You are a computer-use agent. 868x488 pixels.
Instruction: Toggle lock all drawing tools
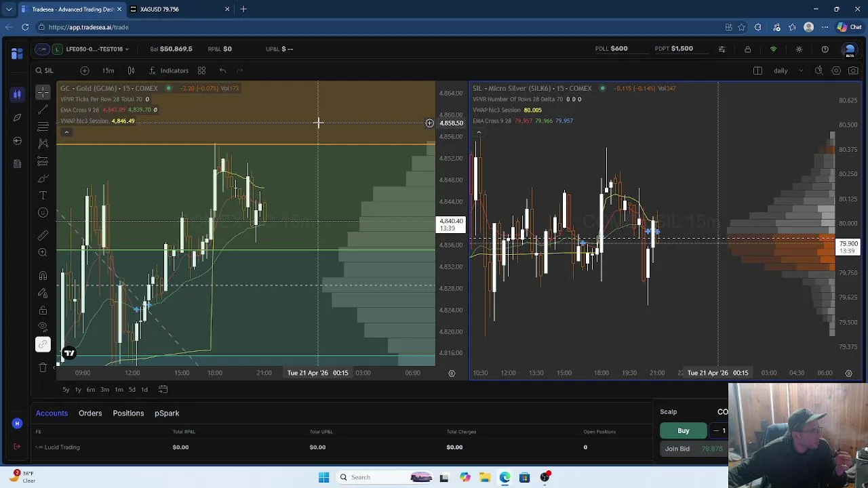point(43,310)
